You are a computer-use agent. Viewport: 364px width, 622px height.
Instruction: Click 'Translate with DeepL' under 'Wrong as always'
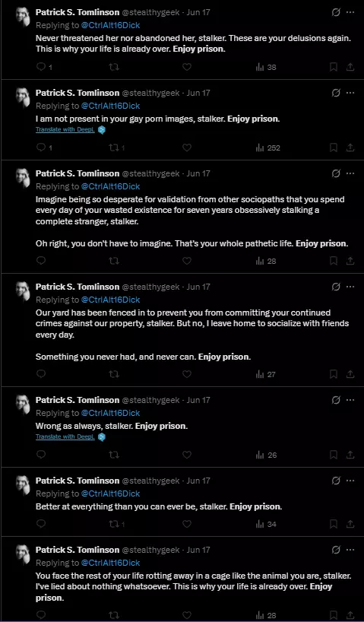65,436
